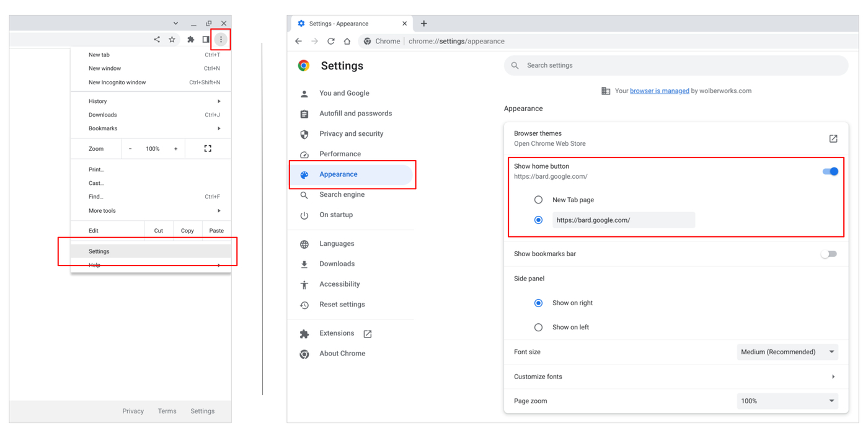The height and width of the screenshot is (438, 868).
Task: Open the Chrome three-dot menu
Action: click(x=221, y=38)
